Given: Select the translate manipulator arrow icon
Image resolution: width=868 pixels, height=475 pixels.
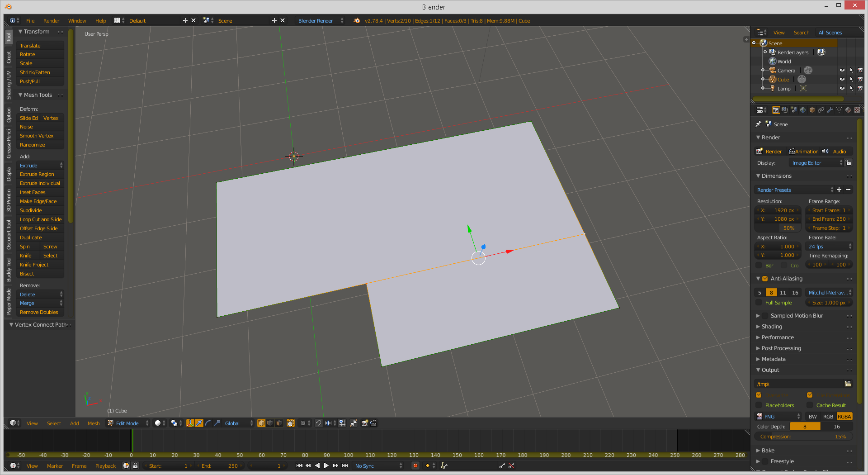Looking at the screenshot, I should (199, 423).
